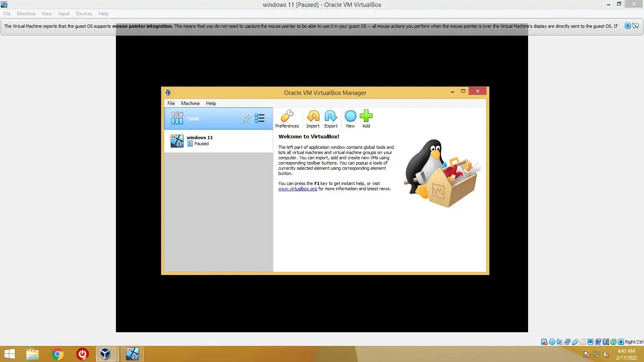Open the View menu of the VM window

click(47, 14)
